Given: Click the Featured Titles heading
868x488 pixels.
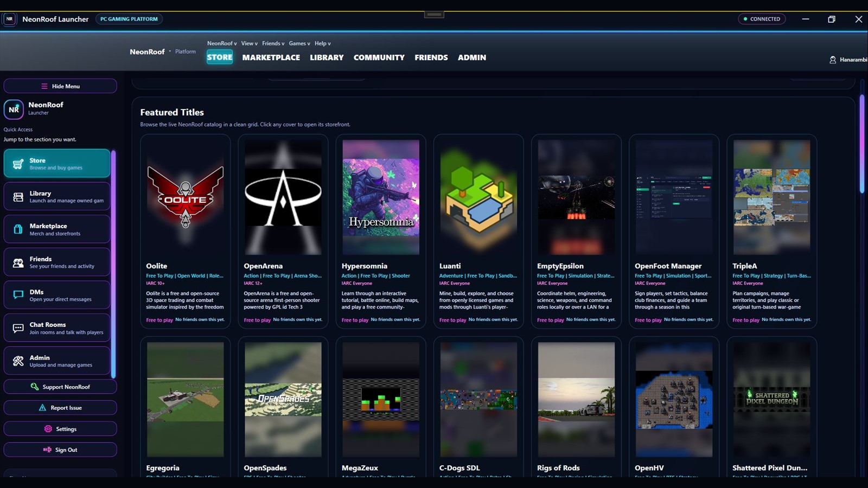Looking at the screenshot, I should click(x=172, y=112).
